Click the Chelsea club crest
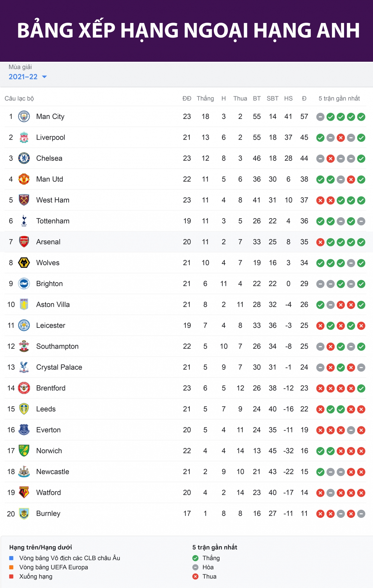This screenshot has width=373, height=588. click(x=24, y=158)
